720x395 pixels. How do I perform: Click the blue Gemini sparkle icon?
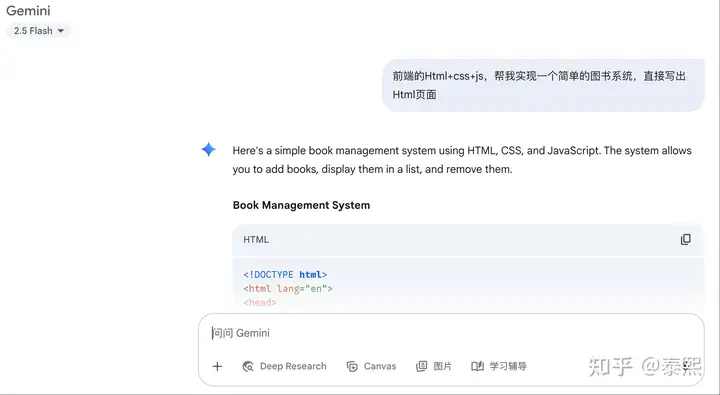point(208,149)
